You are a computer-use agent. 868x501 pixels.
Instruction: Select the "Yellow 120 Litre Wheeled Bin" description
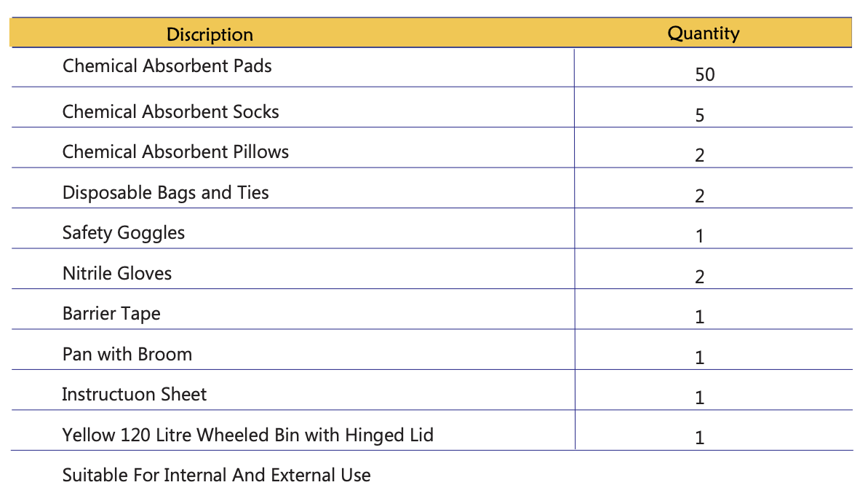click(x=248, y=435)
